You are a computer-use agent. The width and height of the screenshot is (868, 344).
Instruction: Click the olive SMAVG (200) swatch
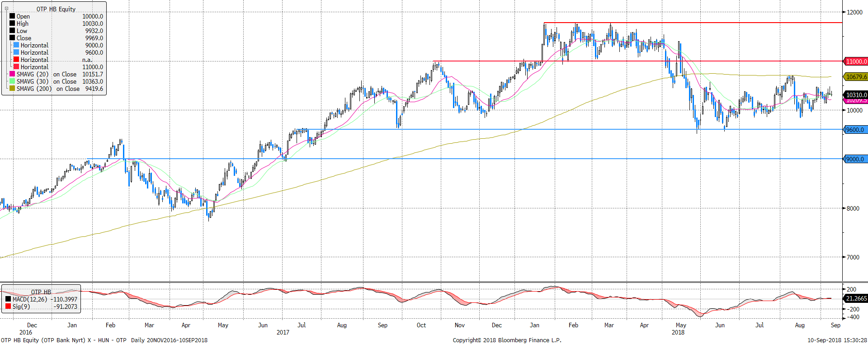(x=12, y=89)
